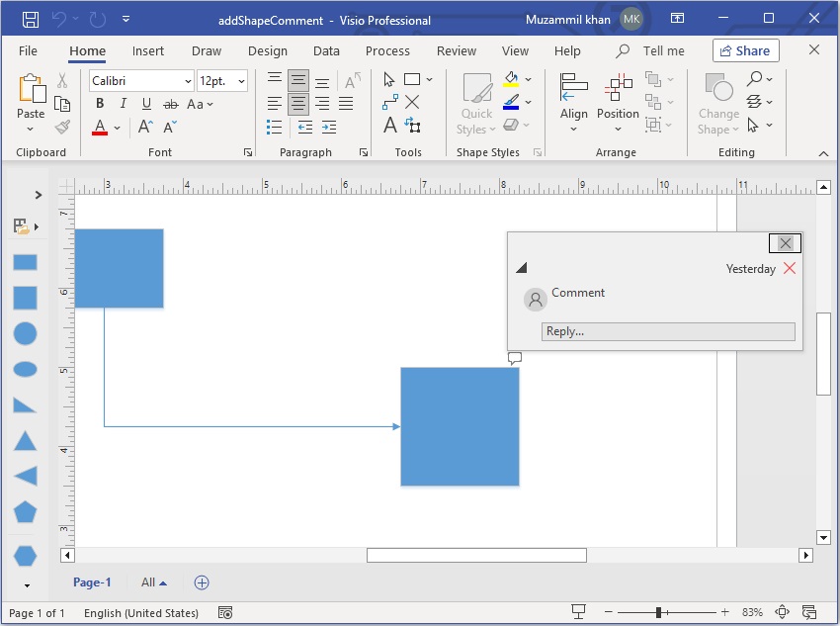
Task: Click the Reply... field in the comment
Action: coord(668,331)
